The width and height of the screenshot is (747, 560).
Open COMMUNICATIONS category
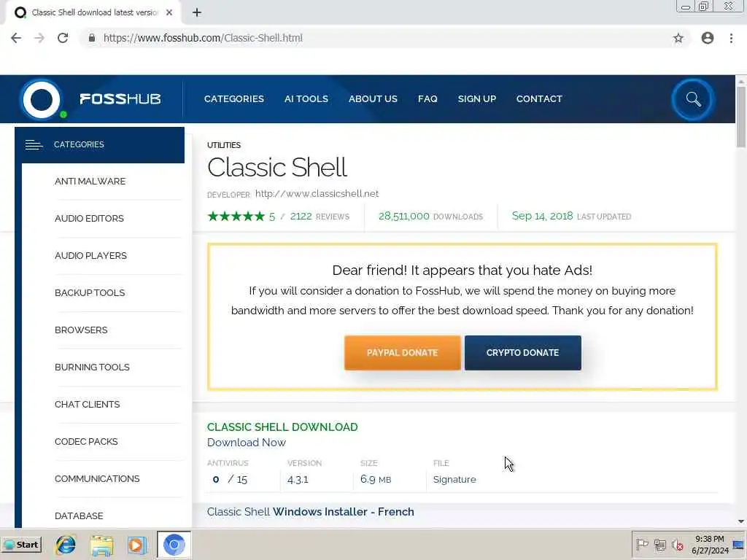point(97,478)
